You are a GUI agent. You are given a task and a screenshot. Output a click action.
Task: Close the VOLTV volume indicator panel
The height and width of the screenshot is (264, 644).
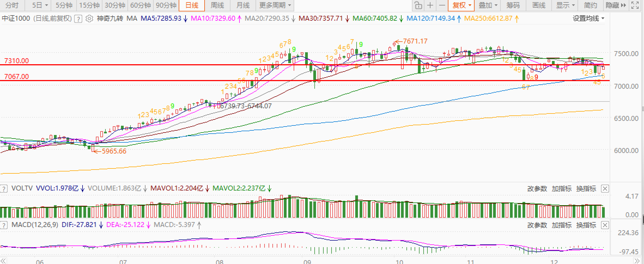coord(605,189)
